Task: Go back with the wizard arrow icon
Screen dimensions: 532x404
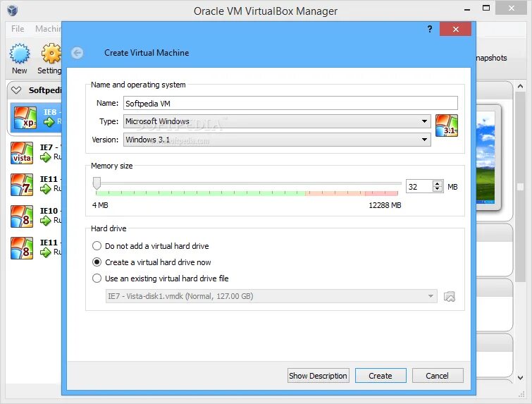Action: [x=77, y=53]
